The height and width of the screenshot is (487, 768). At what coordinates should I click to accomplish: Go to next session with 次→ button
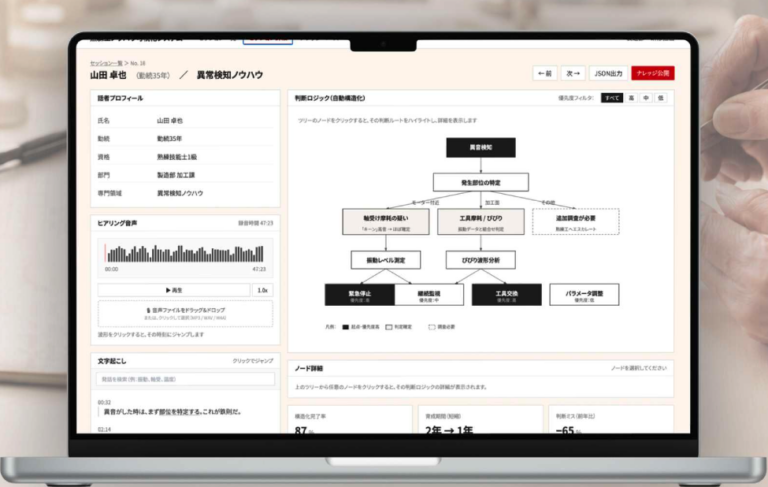tap(573, 73)
